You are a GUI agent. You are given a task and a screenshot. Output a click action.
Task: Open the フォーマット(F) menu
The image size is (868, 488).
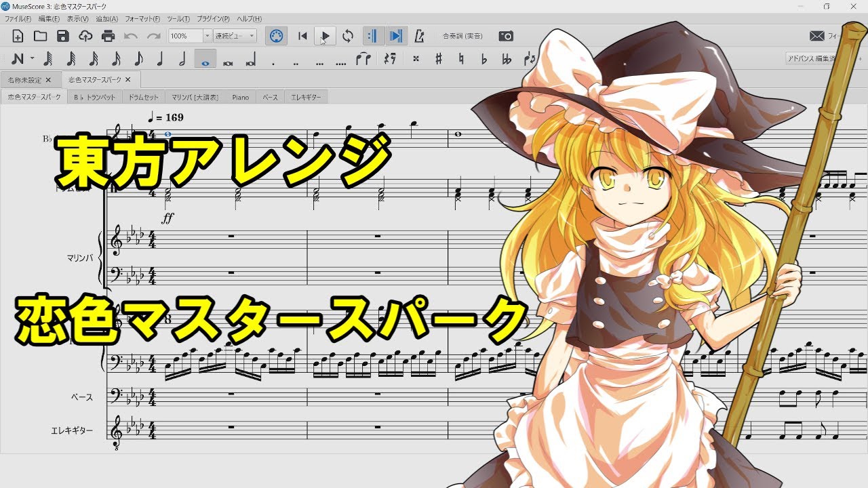tap(142, 19)
